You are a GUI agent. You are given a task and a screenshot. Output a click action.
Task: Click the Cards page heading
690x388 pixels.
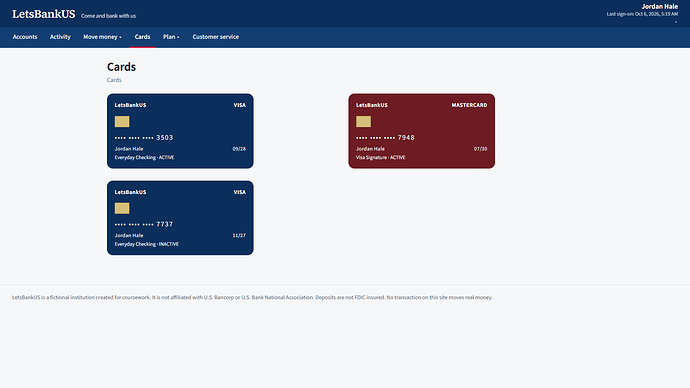click(x=121, y=67)
